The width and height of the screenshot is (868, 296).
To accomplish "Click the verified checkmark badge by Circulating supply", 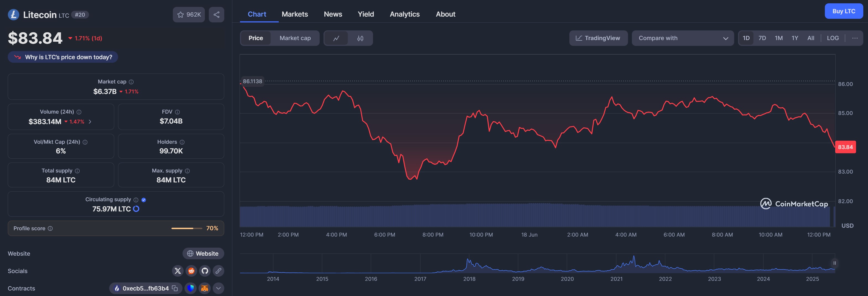I will point(144,200).
